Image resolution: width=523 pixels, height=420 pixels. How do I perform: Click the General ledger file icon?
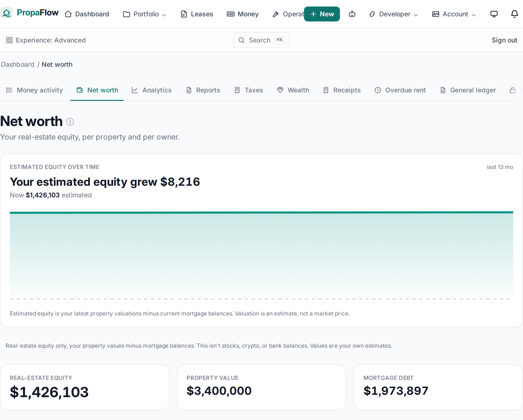pos(443,90)
